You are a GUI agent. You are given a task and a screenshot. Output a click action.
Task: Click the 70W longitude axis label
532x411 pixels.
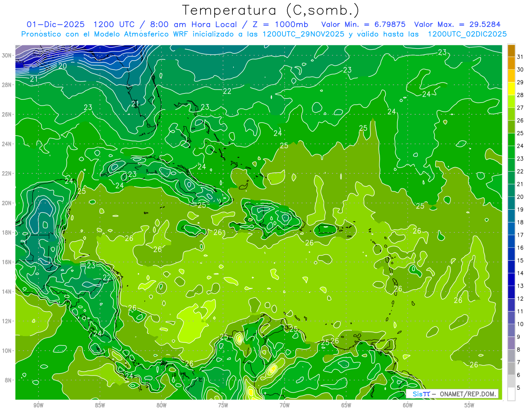(x=285, y=406)
